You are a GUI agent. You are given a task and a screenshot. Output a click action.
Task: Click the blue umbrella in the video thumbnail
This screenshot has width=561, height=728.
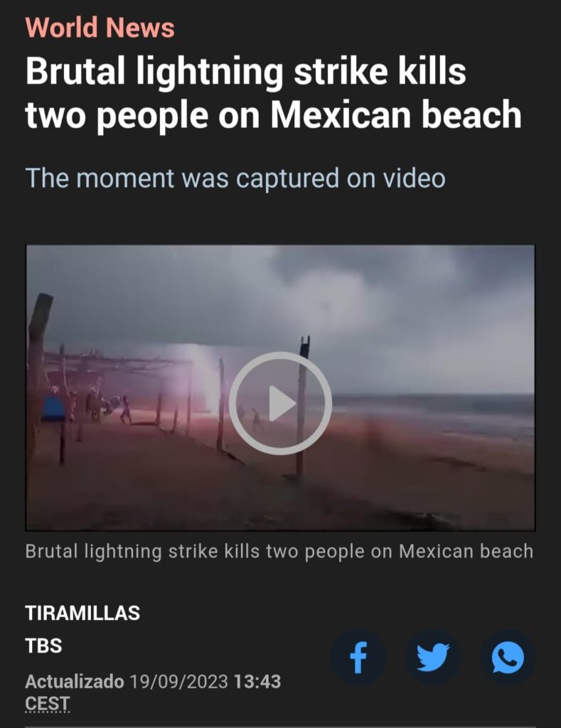[x=53, y=409]
